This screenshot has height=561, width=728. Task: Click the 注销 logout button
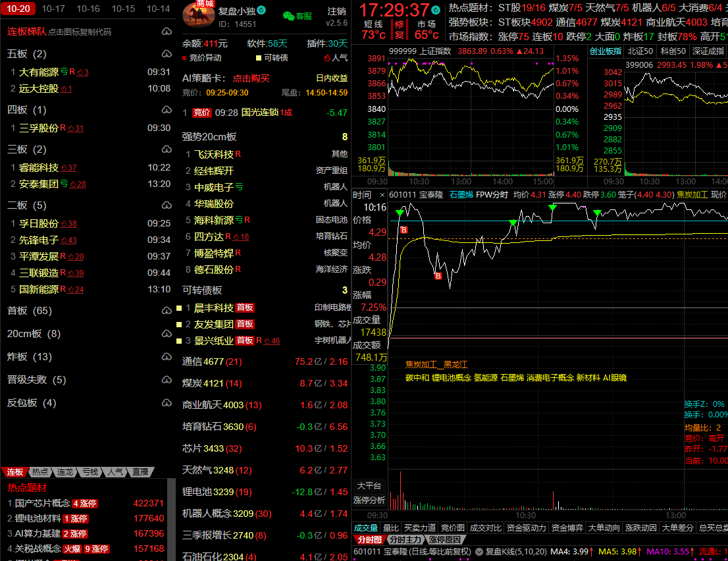point(336,11)
